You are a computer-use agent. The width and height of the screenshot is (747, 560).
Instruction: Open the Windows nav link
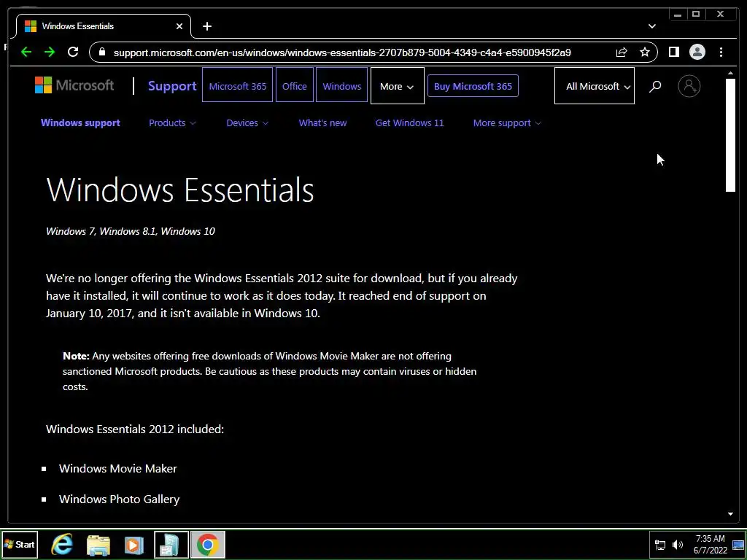(341, 86)
